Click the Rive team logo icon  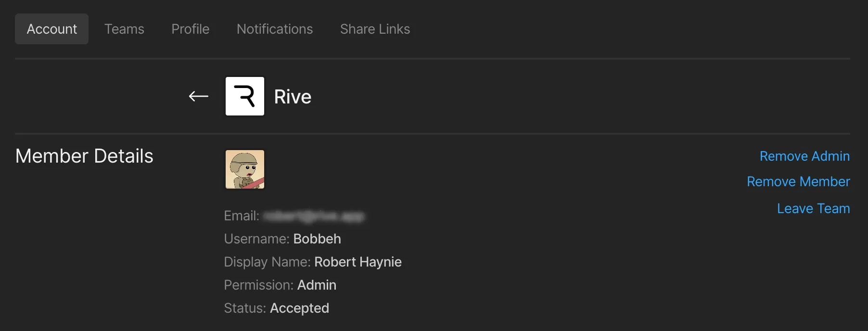point(245,96)
